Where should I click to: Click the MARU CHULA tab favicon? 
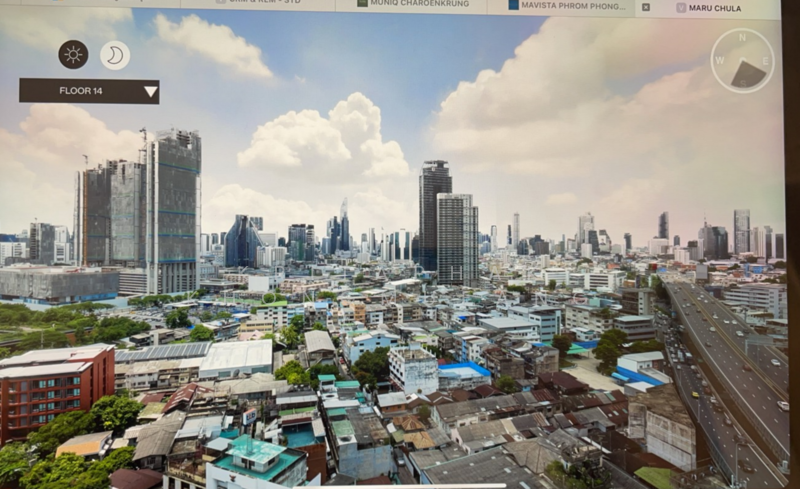point(681,7)
